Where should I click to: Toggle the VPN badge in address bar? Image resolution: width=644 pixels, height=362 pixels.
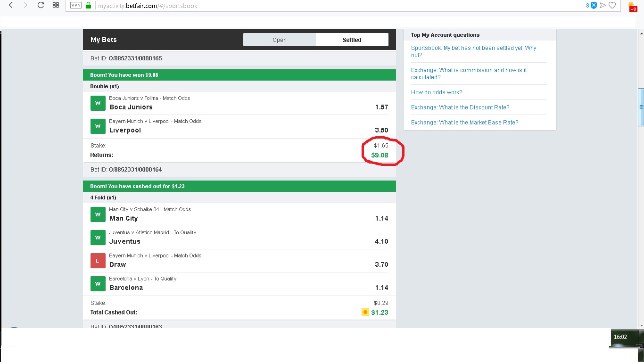pos(75,6)
